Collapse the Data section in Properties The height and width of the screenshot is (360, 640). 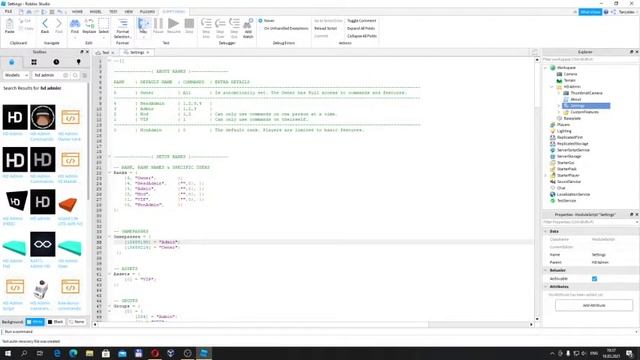pos(546,231)
